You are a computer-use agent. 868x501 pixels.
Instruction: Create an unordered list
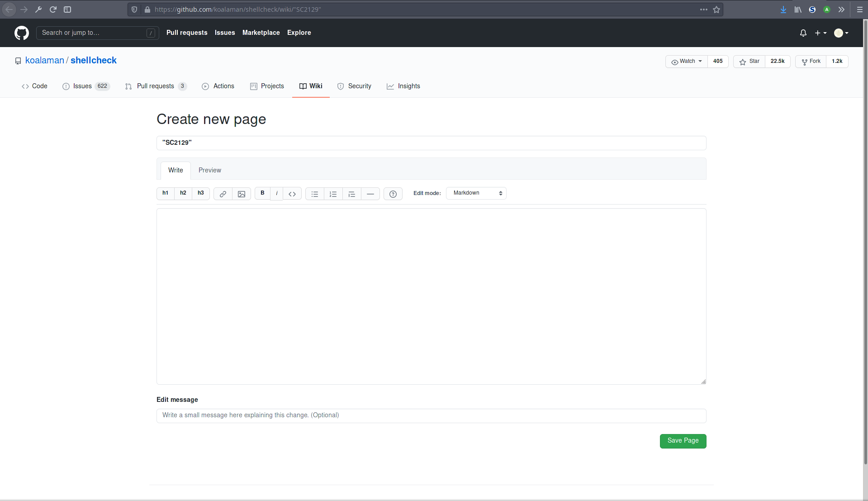pos(314,194)
